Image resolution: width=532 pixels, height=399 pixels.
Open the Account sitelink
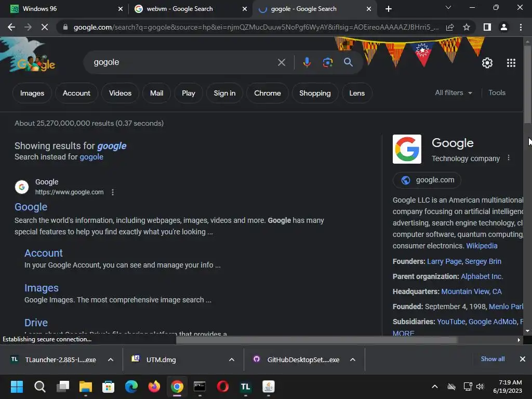click(x=44, y=253)
